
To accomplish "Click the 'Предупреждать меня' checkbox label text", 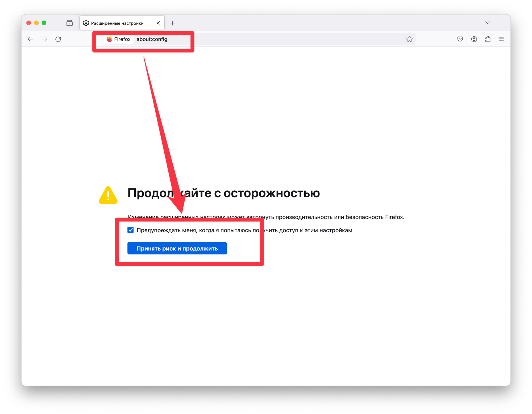I will pyautogui.click(x=244, y=230).
